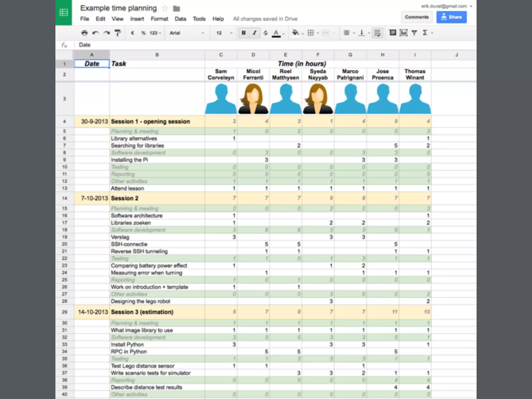
Task: Open the font size 12 dropdown
Action: coord(224,33)
